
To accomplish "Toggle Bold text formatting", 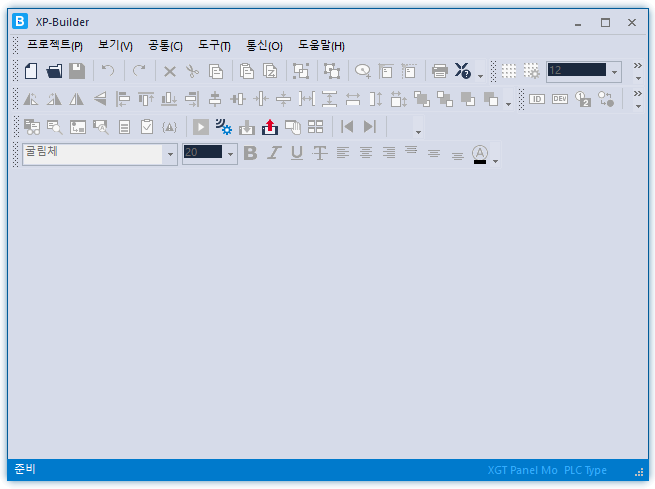I will 250,153.
